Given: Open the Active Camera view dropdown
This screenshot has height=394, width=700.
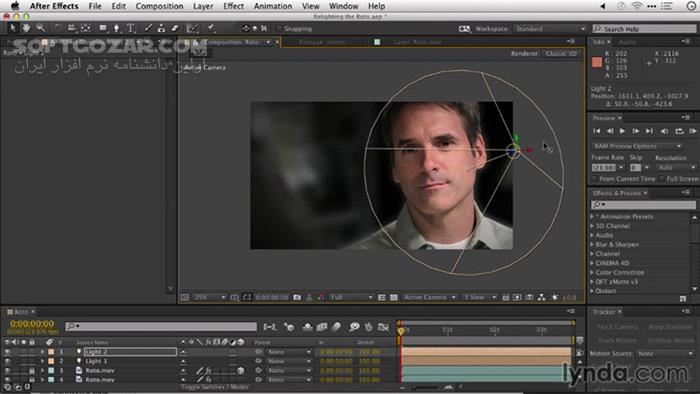Looking at the screenshot, I should 429,297.
